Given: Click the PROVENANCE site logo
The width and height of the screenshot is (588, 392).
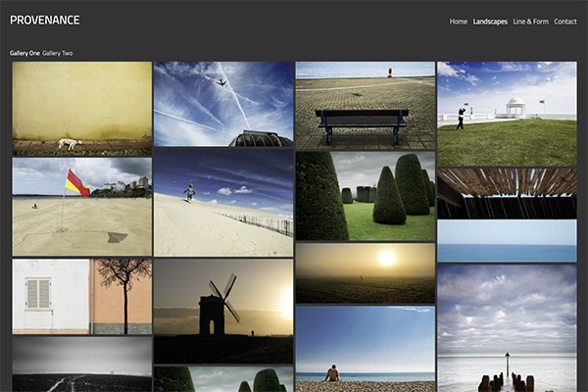Looking at the screenshot, I should (45, 21).
